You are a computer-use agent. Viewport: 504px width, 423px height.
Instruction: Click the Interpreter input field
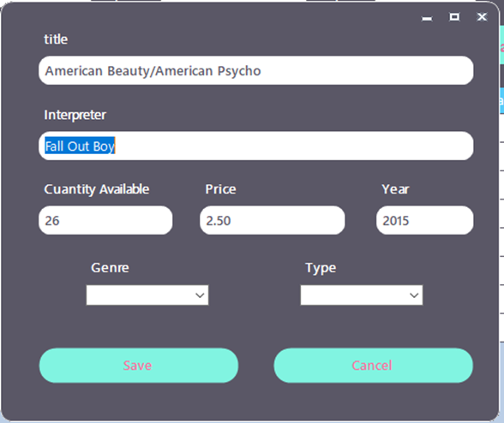coord(255,146)
